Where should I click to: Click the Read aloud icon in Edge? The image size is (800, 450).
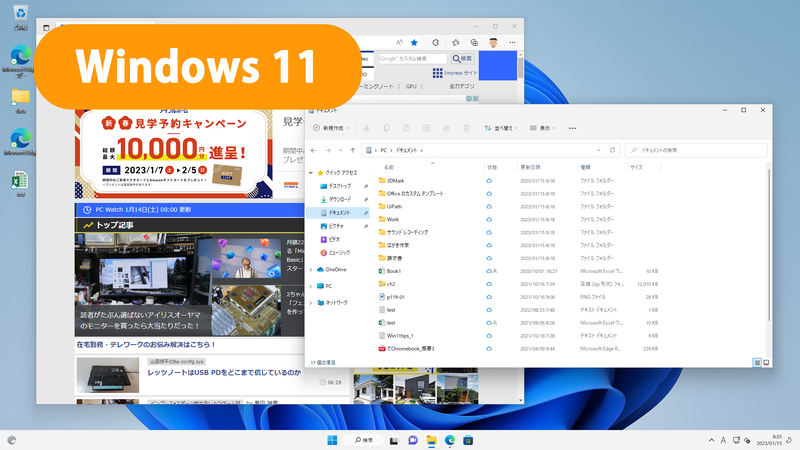pos(399,42)
